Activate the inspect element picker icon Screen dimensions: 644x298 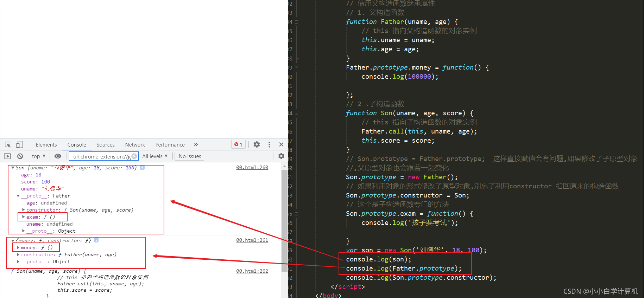point(8,144)
